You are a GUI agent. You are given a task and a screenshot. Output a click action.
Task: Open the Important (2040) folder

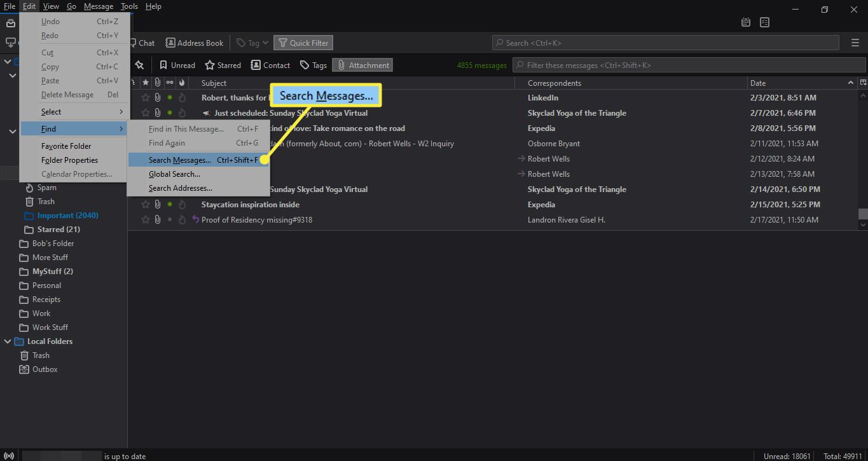[x=67, y=216]
